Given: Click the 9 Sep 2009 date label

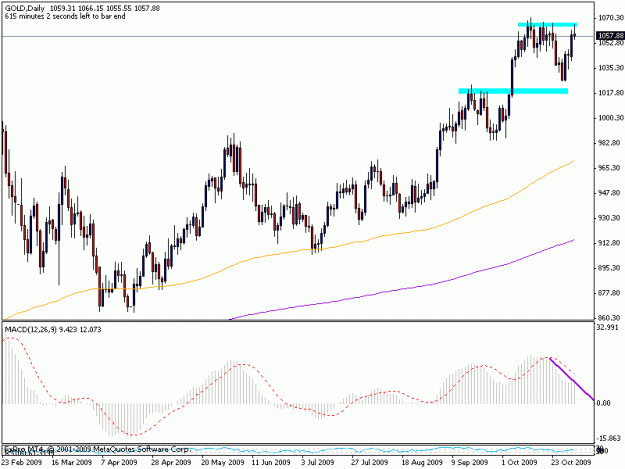Looking at the screenshot, I should click(x=470, y=462).
